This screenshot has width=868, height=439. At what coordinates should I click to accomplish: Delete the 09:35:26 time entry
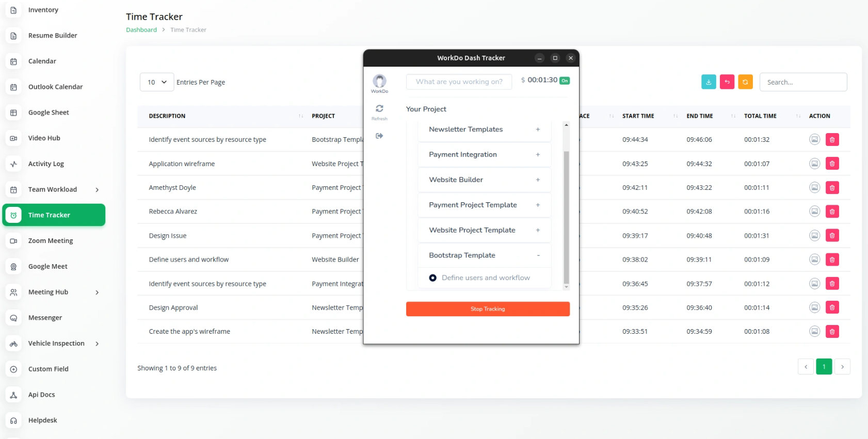pyautogui.click(x=832, y=307)
